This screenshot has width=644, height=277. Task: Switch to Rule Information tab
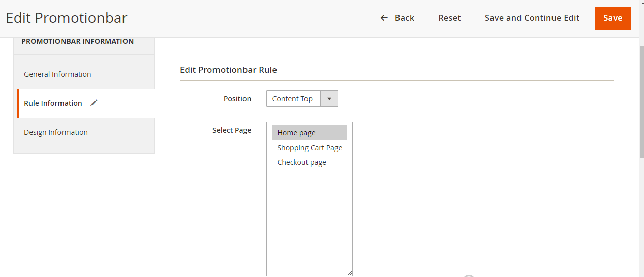point(53,103)
